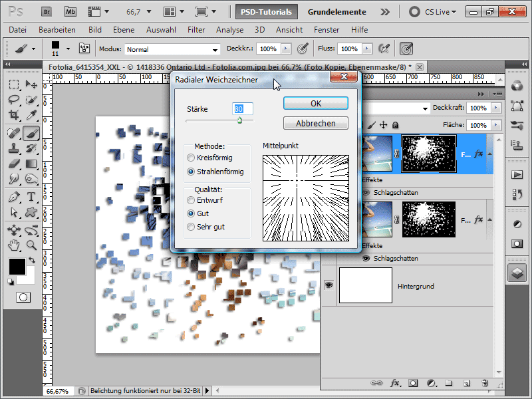The image size is (532, 399).
Task: Open the Ebene menu
Action: (124, 30)
